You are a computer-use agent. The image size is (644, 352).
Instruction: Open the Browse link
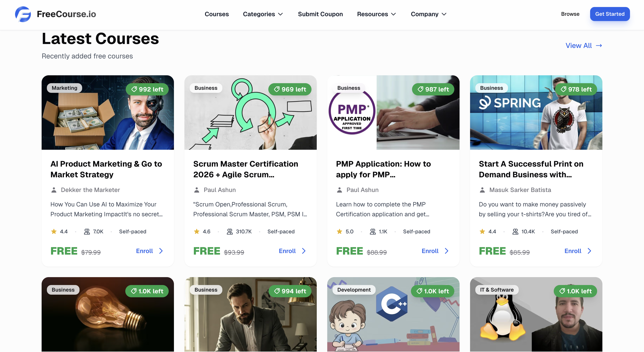tap(570, 14)
